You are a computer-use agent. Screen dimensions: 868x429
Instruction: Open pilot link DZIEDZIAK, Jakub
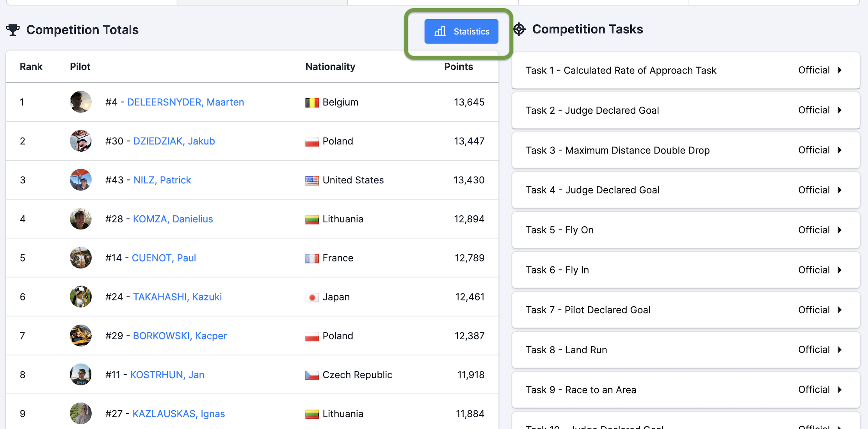click(174, 141)
